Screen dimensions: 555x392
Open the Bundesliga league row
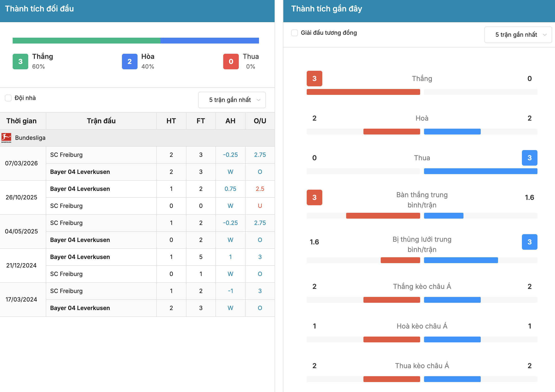tap(137, 138)
